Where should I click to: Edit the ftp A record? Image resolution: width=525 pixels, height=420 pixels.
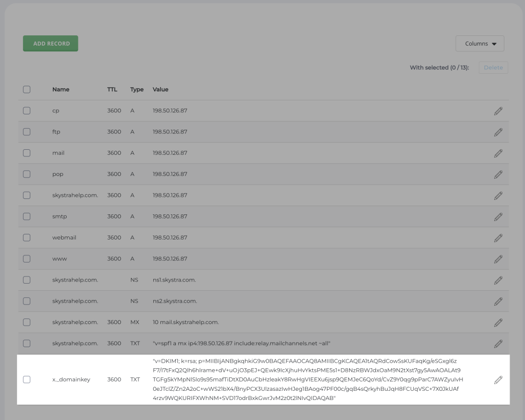click(x=498, y=132)
